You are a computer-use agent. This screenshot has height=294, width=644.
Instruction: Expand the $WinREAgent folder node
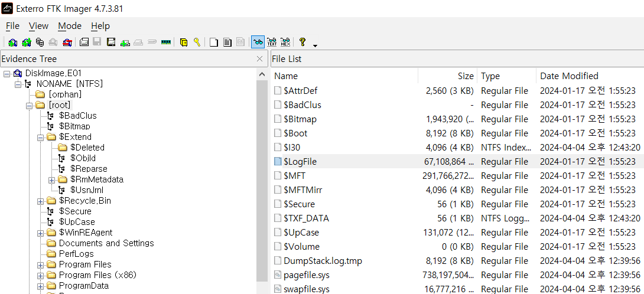point(40,233)
